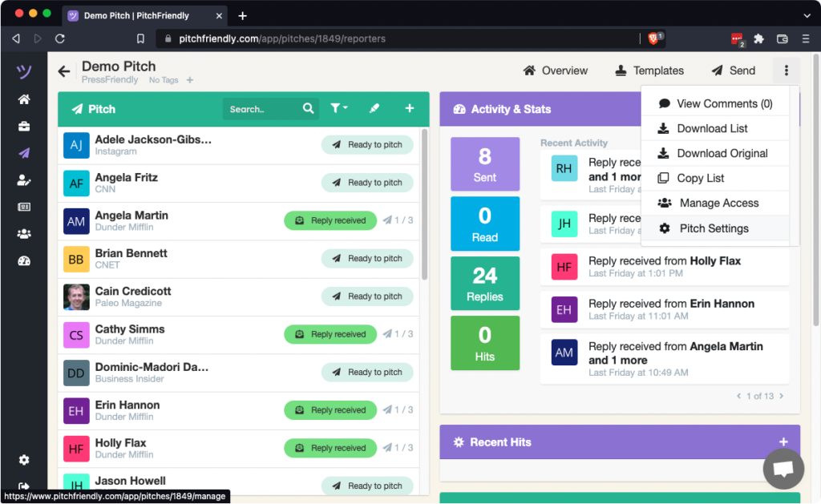Click Manage Access menu entry

pyautogui.click(x=718, y=203)
